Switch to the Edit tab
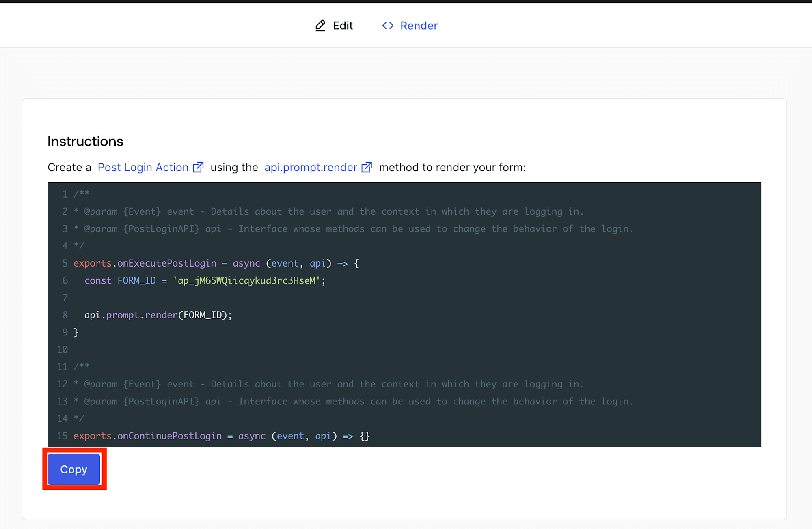 click(x=334, y=26)
